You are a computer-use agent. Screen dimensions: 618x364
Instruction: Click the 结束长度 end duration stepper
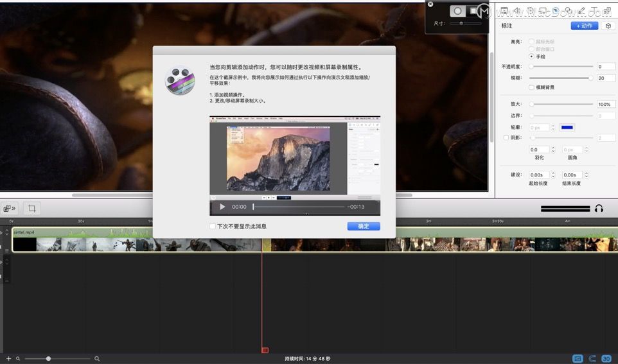click(x=586, y=175)
